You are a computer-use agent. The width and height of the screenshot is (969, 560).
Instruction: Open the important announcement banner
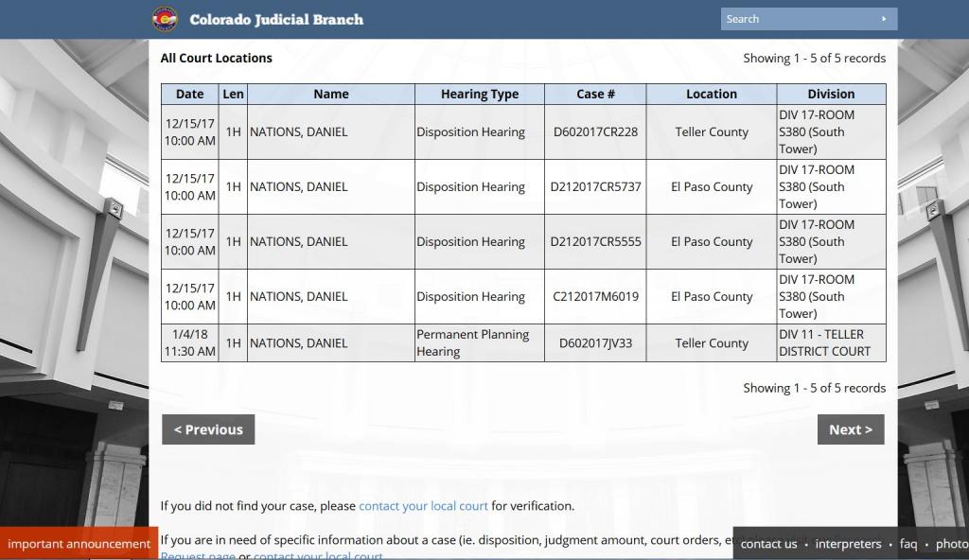point(79,544)
